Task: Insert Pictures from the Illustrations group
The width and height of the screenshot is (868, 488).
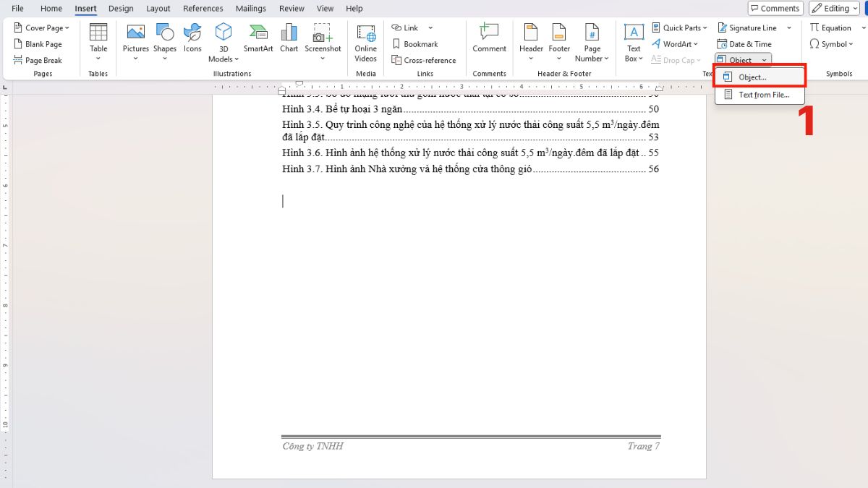Action: coord(135,41)
